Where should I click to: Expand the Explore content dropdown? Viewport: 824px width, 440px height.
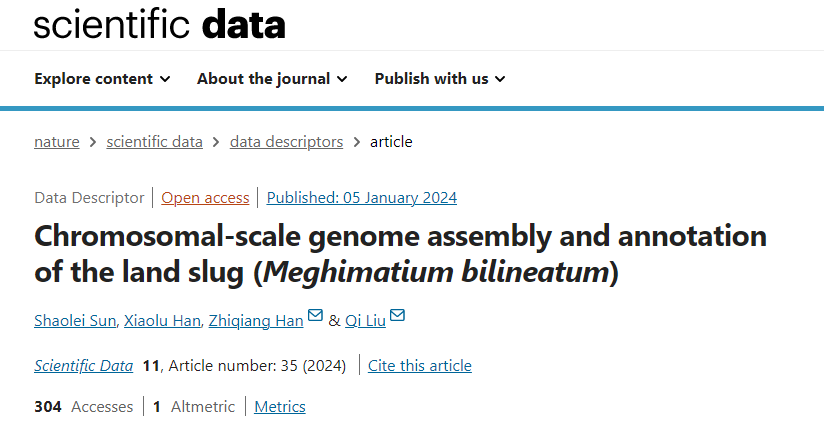(102, 79)
